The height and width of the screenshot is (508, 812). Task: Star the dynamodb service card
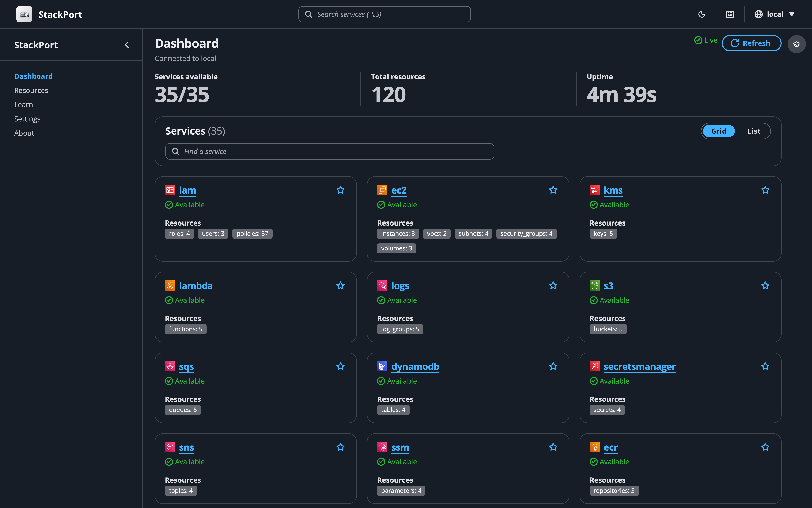553,366
